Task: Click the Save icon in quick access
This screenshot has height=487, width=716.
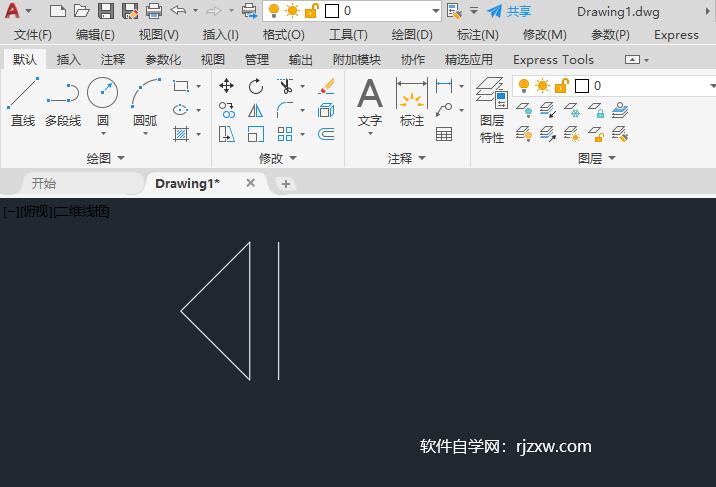Action: point(106,11)
